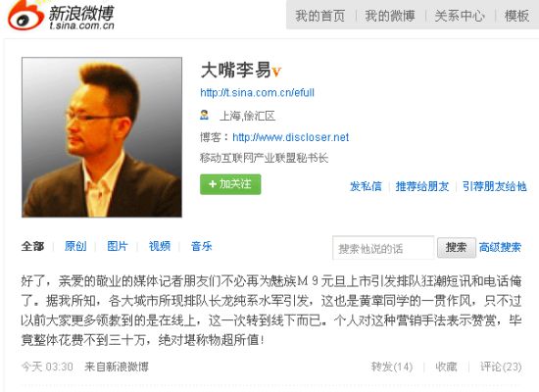
Task: Click 推荐给朋友 link
Action: (x=422, y=186)
